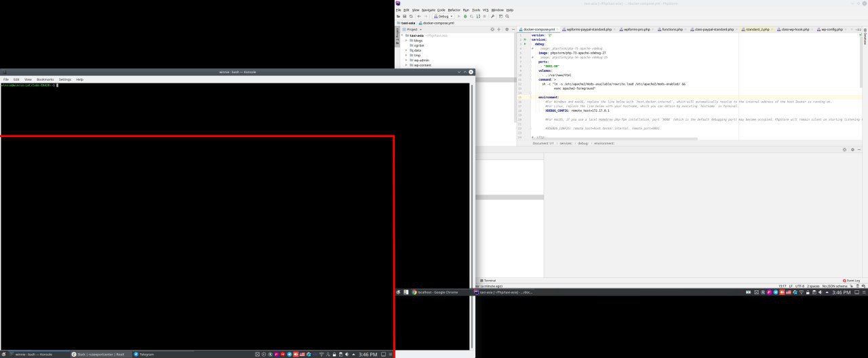This screenshot has height=358, width=868.
Task: Click 'No JSON schema' status item
Action: 835,286
